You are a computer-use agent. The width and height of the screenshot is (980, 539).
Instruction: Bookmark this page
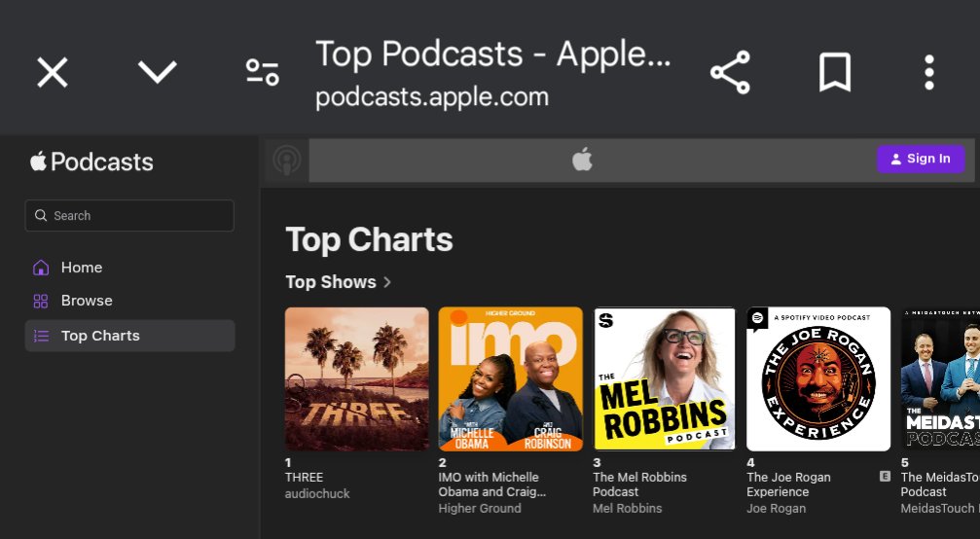(x=835, y=72)
